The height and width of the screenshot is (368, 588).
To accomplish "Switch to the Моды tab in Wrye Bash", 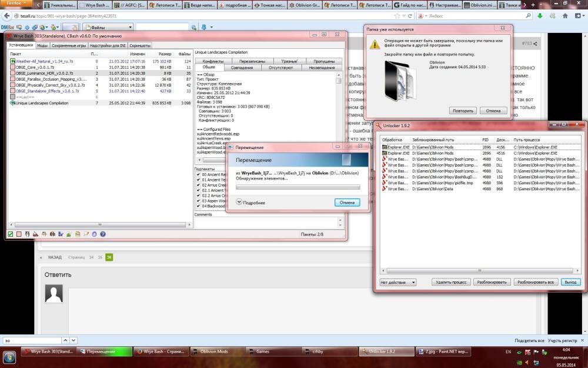I will coord(42,45).
